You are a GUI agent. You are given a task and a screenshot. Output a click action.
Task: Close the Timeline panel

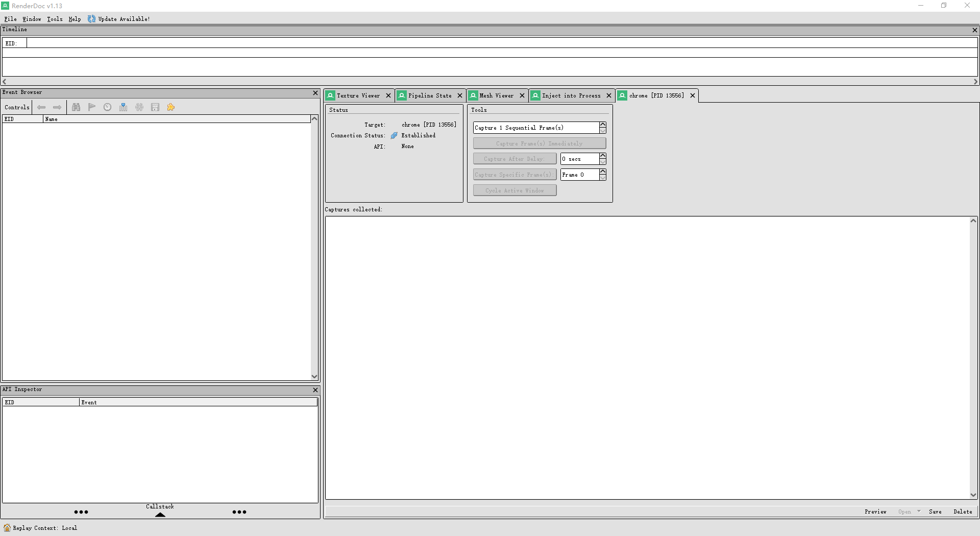(x=975, y=30)
